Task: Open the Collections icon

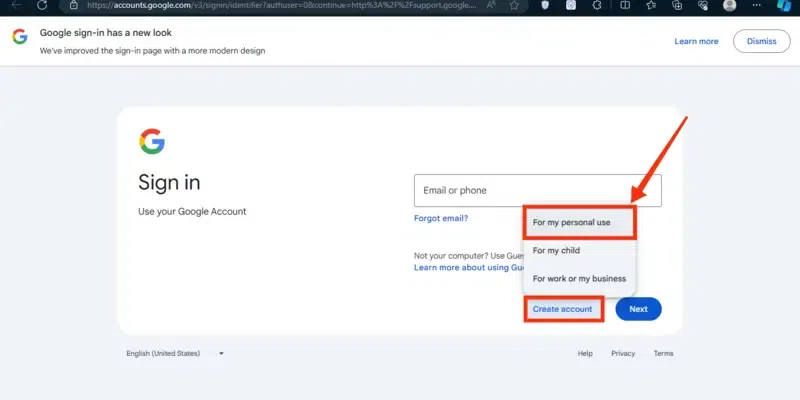Action: pyautogui.click(x=677, y=5)
